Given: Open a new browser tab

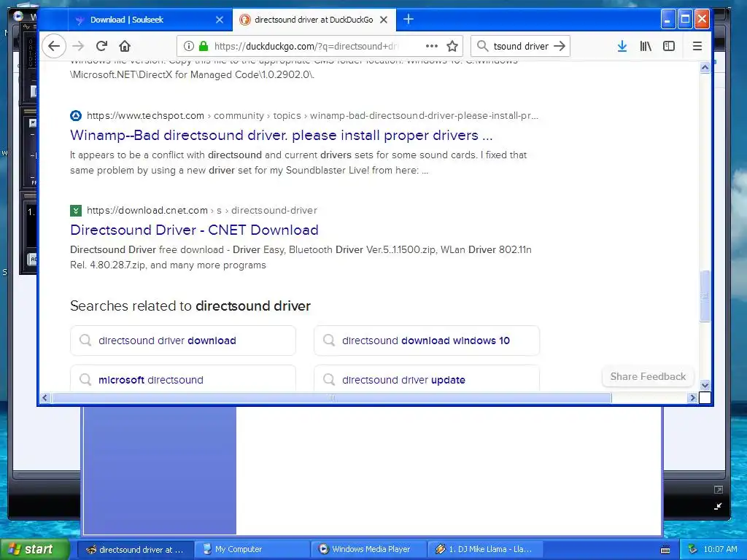Looking at the screenshot, I should [x=409, y=20].
